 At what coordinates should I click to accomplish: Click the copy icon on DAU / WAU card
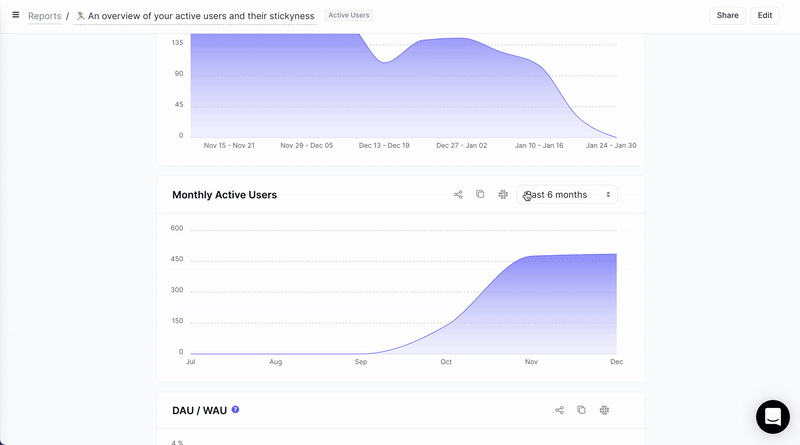click(581, 410)
